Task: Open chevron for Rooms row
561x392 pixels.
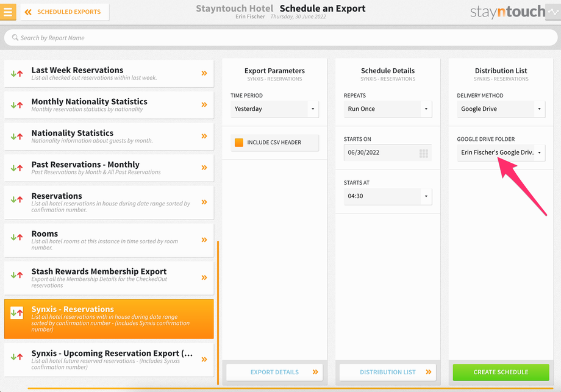Action: [x=204, y=240]
